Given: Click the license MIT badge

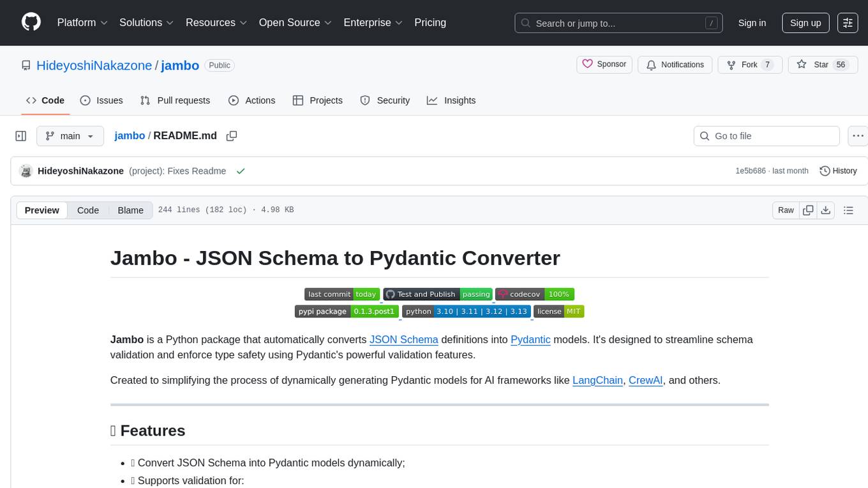Looking at the screenshot, I should [x=558, y=311].
